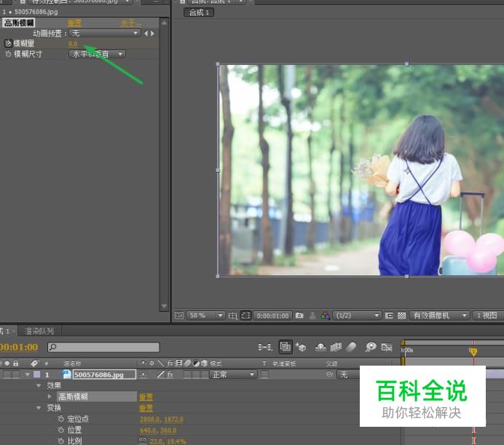Toggle the shy switch for layer 500576086.jpg
Image resolution: width=504 pixels, height=445 pixels.
143,374
